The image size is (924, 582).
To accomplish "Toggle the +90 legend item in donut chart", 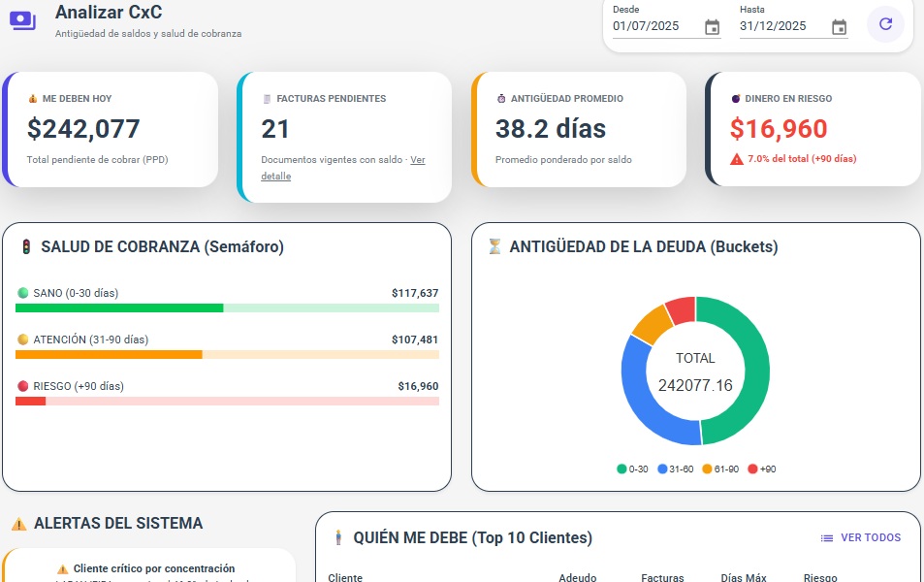I will tap(761, 469).
